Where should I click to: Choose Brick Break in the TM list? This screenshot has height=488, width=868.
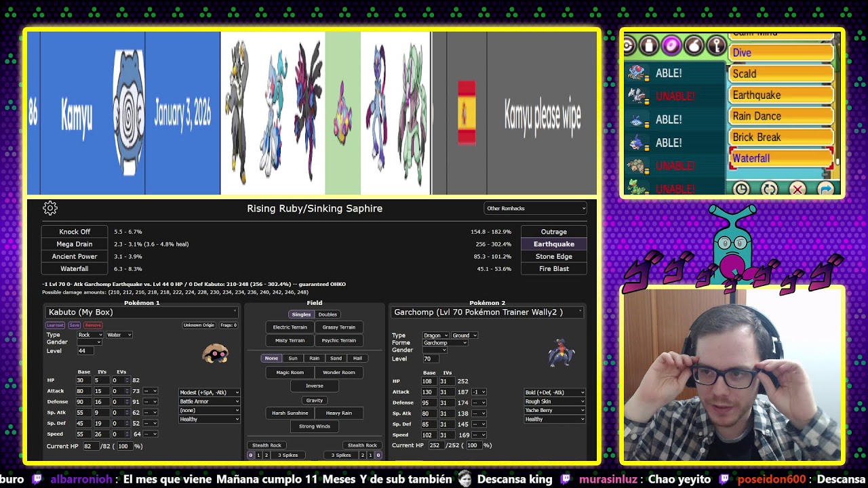781,138
